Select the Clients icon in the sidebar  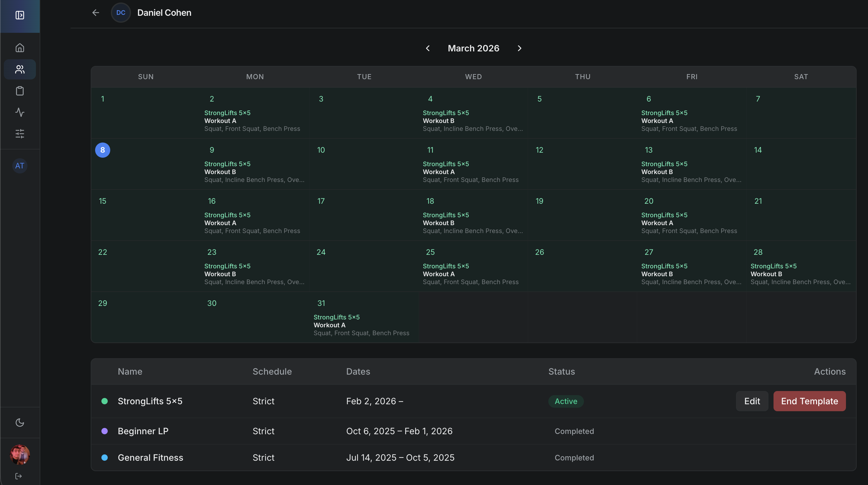[20, 69]
